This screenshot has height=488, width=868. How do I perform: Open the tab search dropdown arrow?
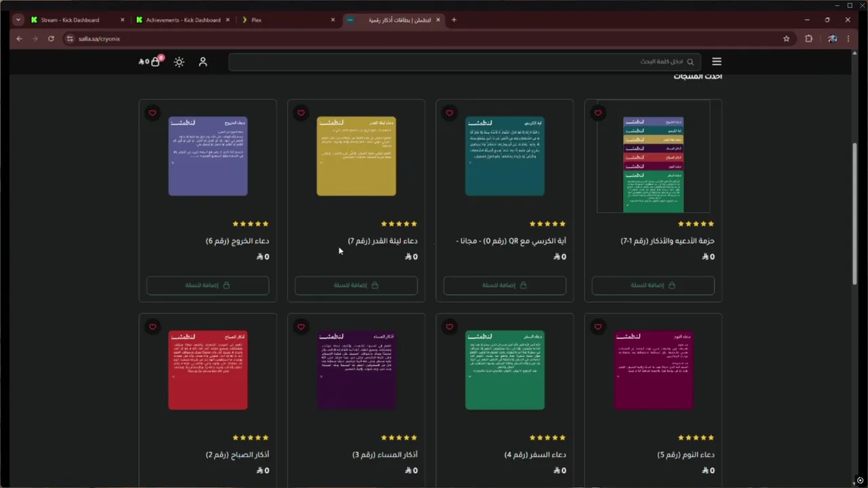click(18, 20)
